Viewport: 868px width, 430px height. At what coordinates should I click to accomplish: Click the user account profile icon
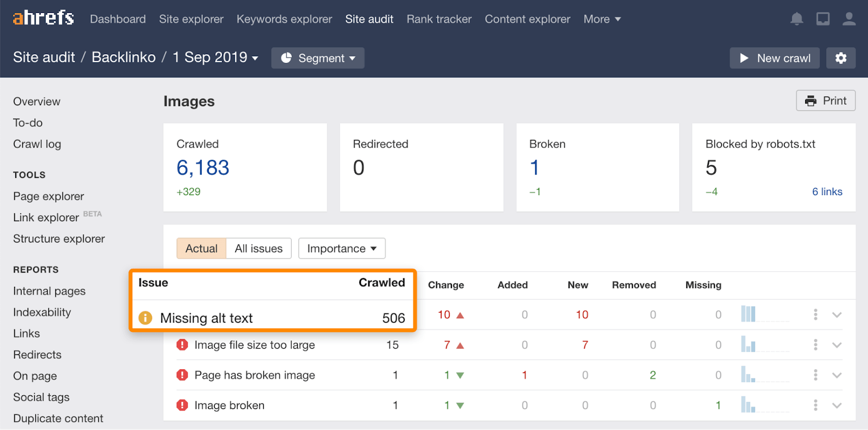click(848, 19)
